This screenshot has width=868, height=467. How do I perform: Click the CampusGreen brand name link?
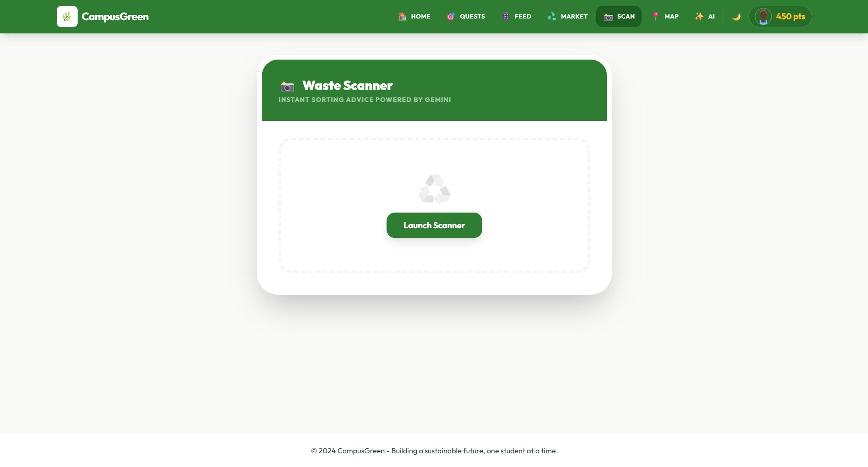[115, 17]
